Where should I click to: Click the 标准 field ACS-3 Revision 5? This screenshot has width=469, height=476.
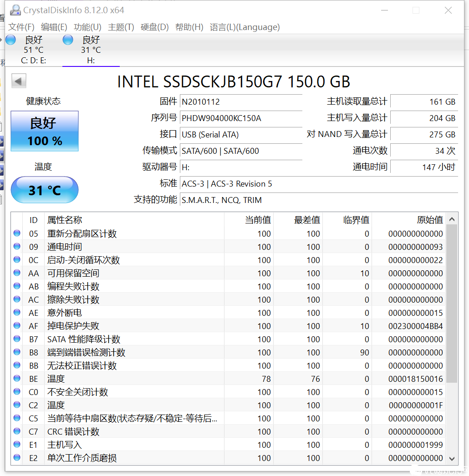pyautogui.click(x=319, y=184)
